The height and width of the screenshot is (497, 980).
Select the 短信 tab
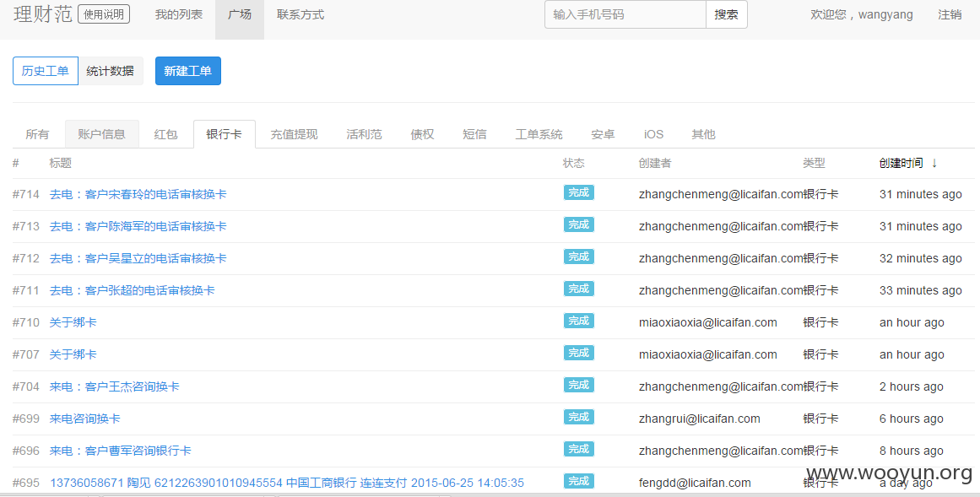[474, 134]
